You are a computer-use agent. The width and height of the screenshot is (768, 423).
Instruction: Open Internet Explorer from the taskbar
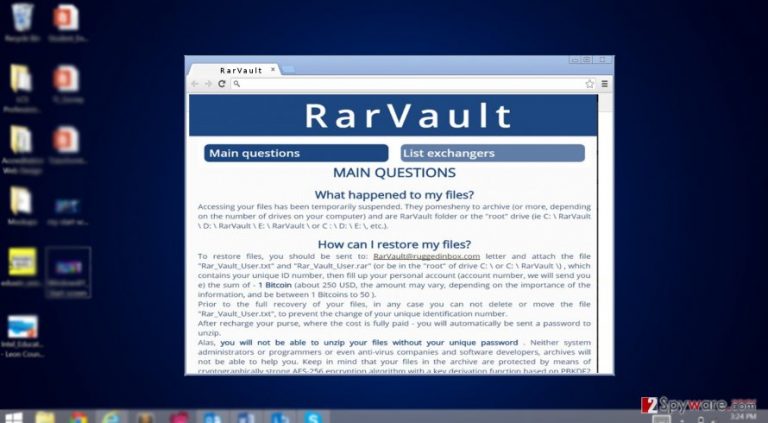[112, 418]
